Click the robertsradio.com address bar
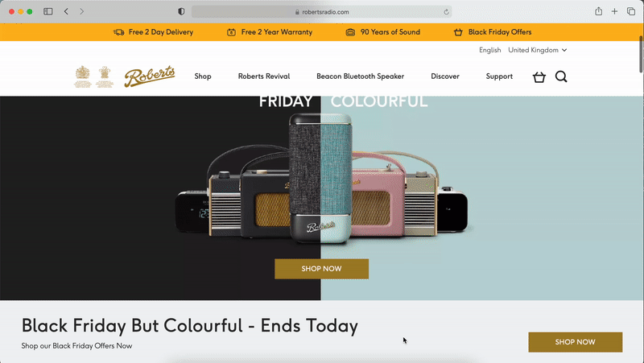The height and width of the screenshot is (363, 644). [321, 12]
